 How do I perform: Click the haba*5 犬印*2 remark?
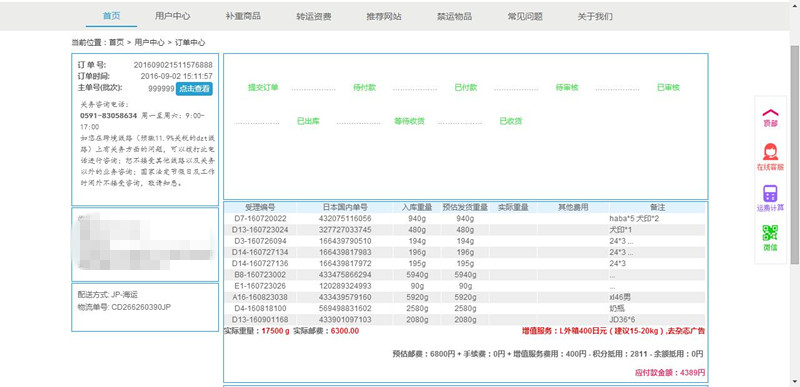point(633,219)
